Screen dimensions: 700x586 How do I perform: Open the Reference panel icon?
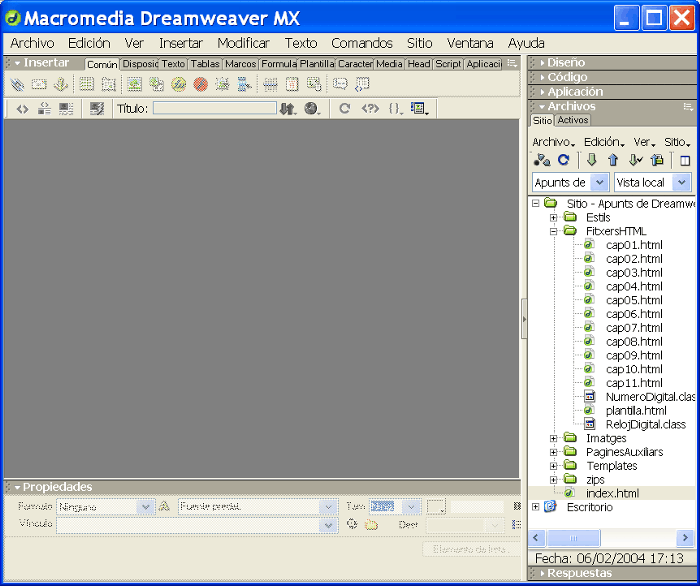click(370, 108)
